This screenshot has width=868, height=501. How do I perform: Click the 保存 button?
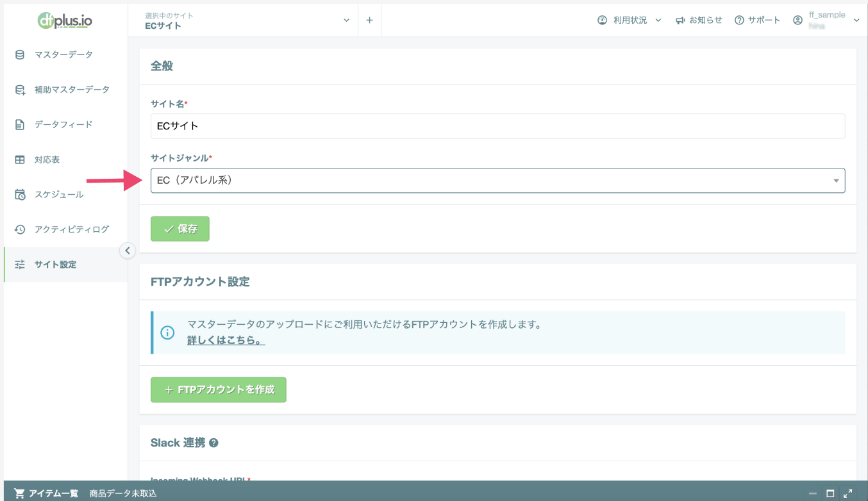pos(180,229)
